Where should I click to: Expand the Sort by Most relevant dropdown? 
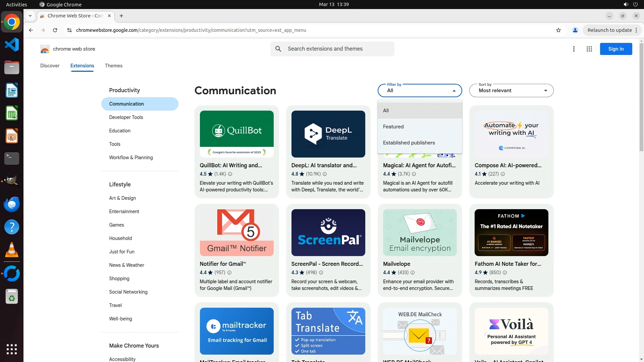tap(511, 90)
